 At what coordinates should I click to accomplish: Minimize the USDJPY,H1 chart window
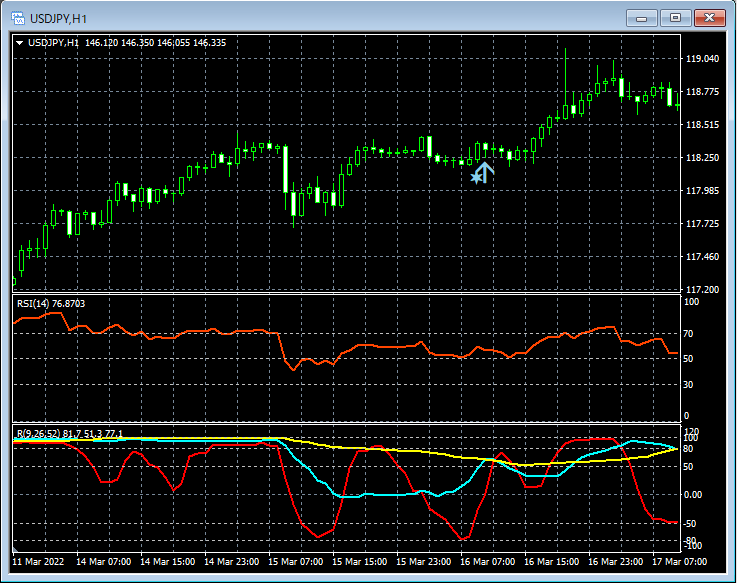tap(643, 18)
